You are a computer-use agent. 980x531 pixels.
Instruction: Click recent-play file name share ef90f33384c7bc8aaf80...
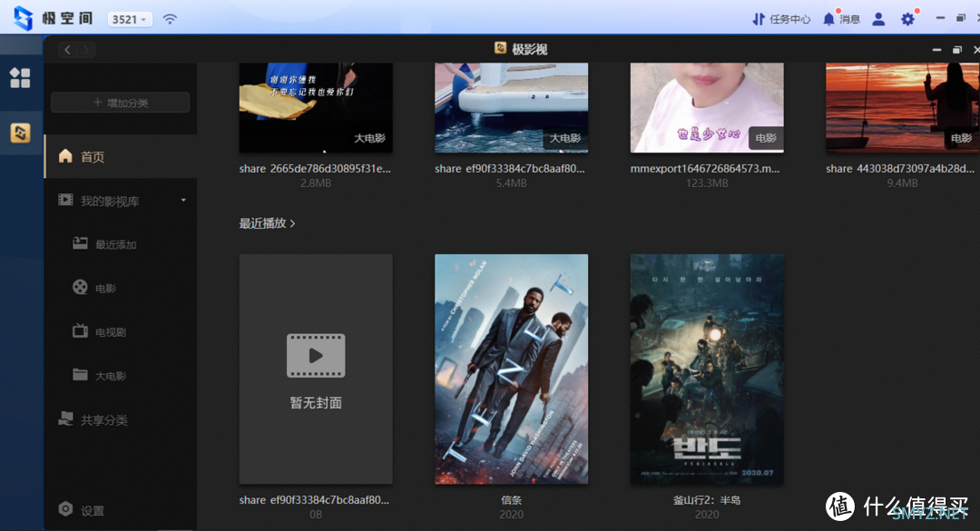[x=314, y=500]
